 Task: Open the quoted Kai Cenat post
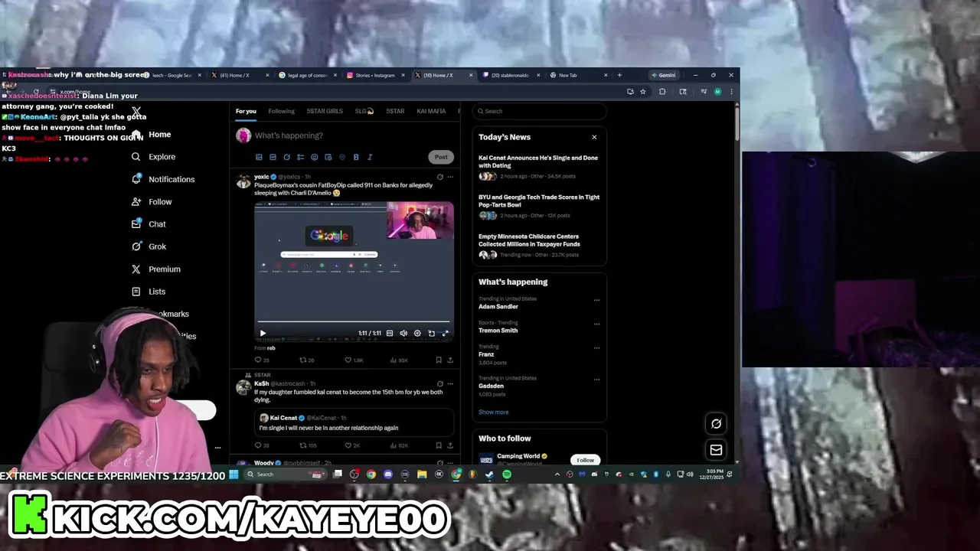tap(354, 422)
